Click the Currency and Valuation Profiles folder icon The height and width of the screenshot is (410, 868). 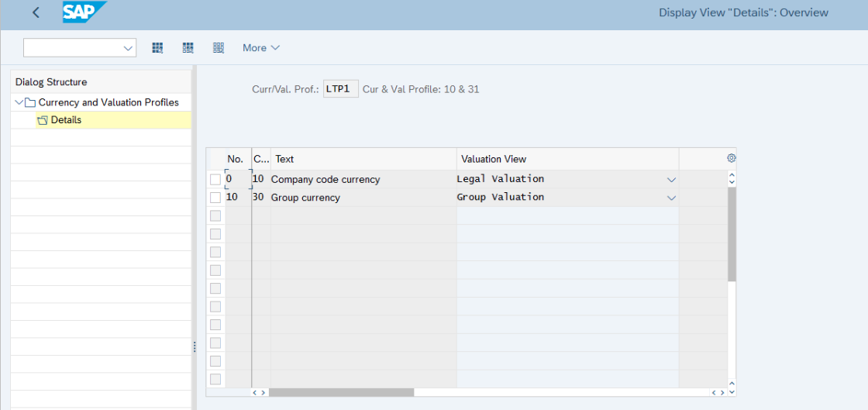pyautogui.click(x=30, y=102)
